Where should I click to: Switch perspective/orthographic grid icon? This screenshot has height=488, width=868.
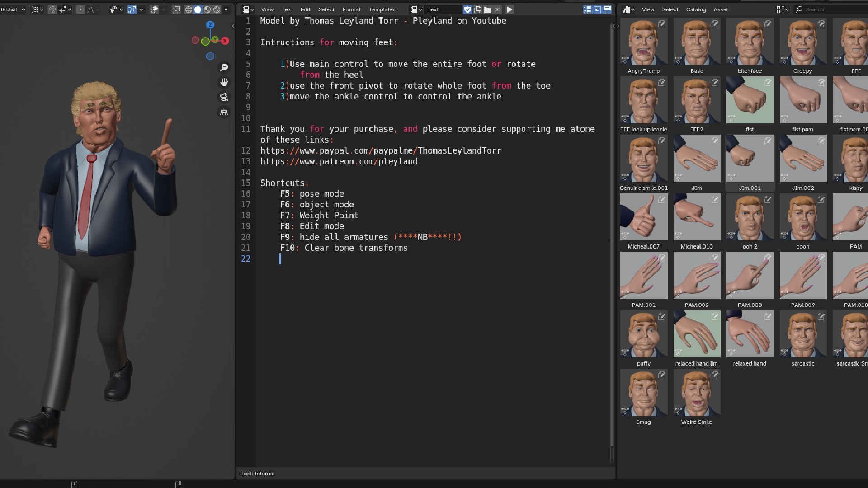(224, 112)
